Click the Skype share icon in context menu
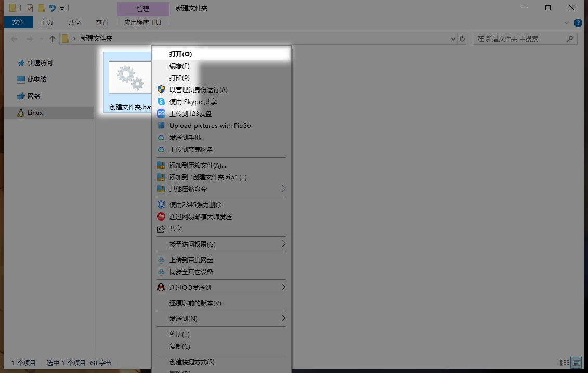This screenshot has width=588, height=373. pyautogui.click(x=161, y=102)
